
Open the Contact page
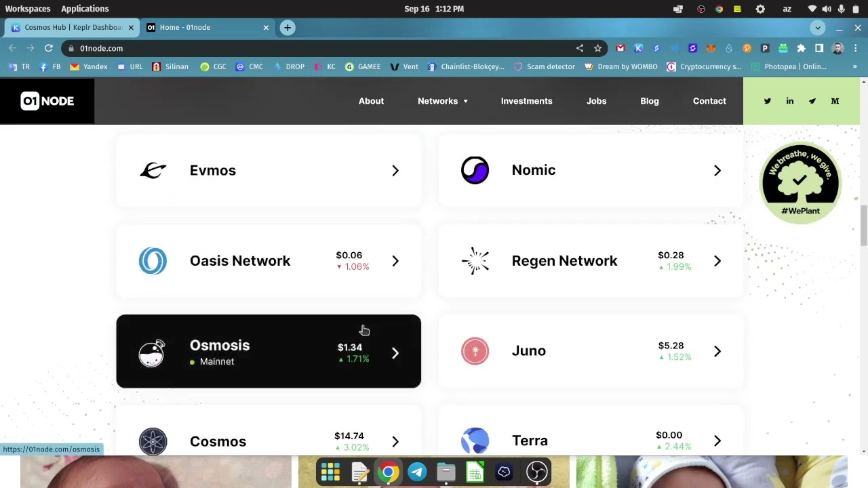point(709,101)
